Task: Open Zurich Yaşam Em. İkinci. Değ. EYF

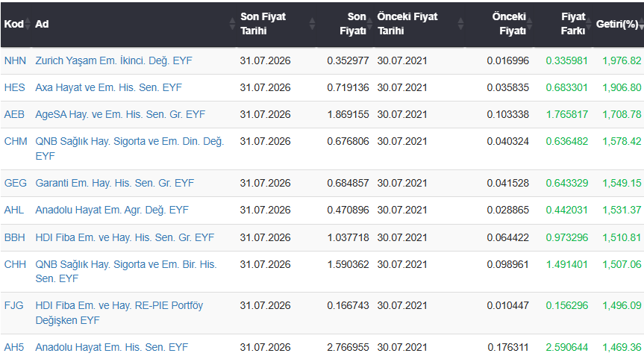Action: tap(113, 60)
